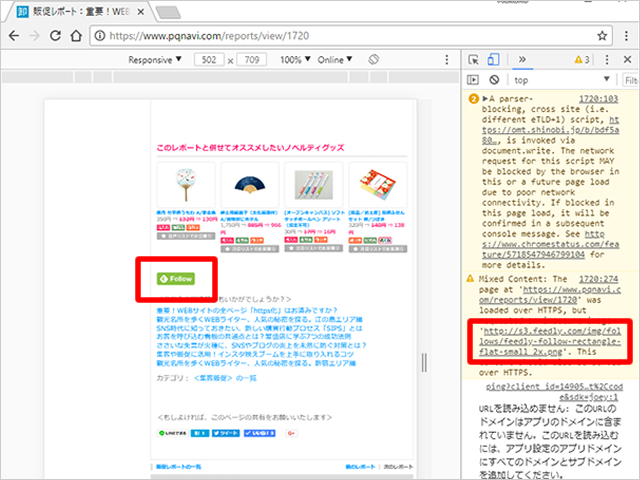Open the pqnavi.com reports URL in console
Screen dimensions: 640x480
pyautogui.click(x=550, y=295)
